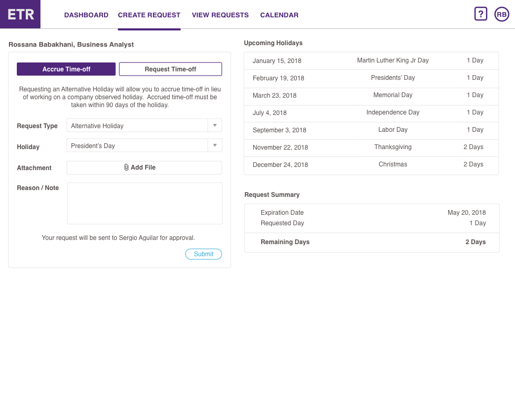Expand the Holiday dropdown arrow
515x420 pixels.
click(x=215, y=145)
